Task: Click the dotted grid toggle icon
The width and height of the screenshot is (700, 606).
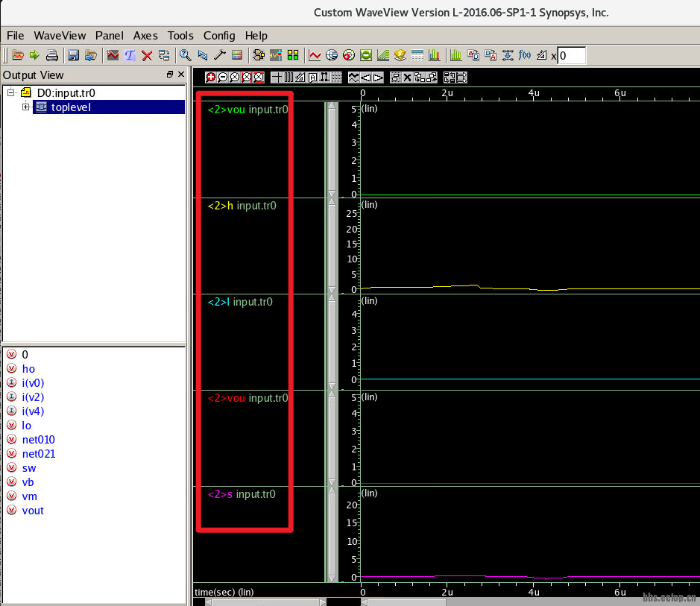Action: (337, 78)
